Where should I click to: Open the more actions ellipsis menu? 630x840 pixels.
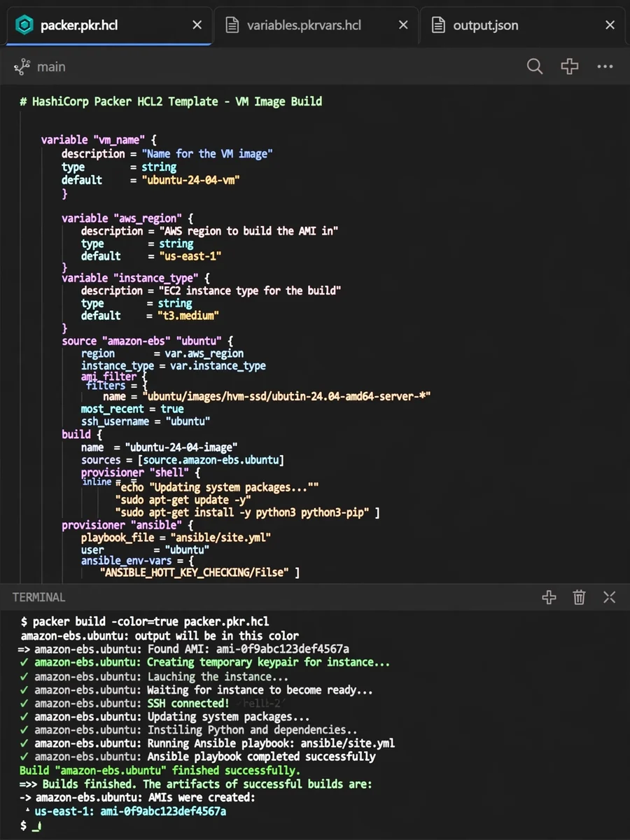(605, 66)
